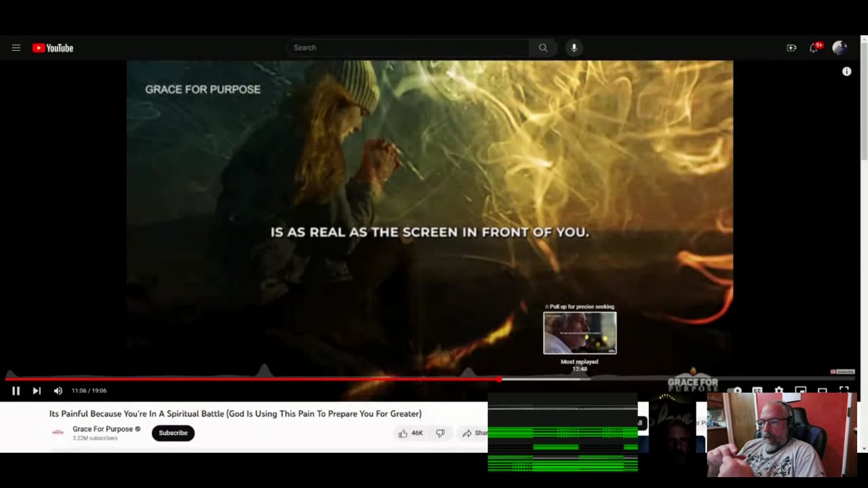This screenshot has height=488, width=868.
Task: Open Grace For Purpose channel avatar
Action: [x=58, y=432]
